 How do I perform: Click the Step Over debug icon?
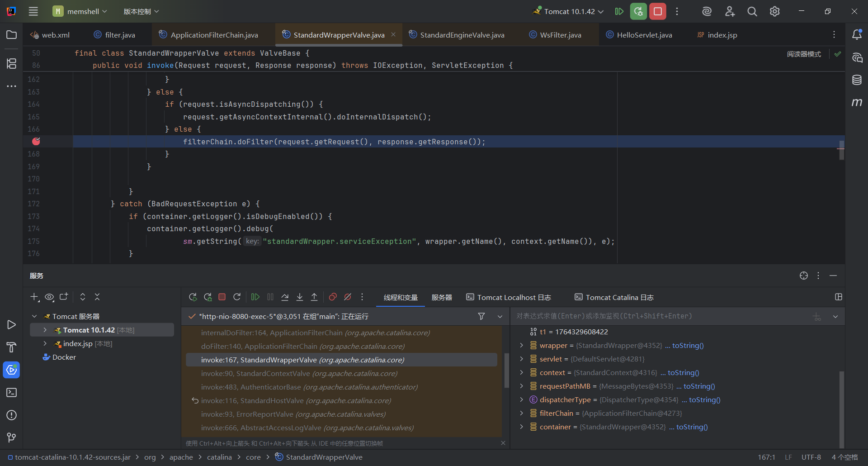[x=285, y=297]
